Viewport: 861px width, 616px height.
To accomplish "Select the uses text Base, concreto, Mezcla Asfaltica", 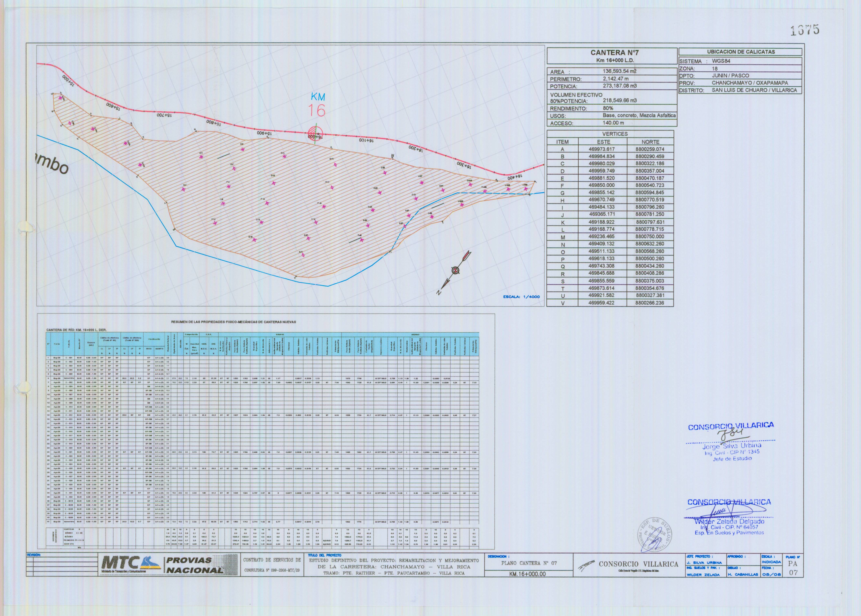I will [x=639, y=115].
